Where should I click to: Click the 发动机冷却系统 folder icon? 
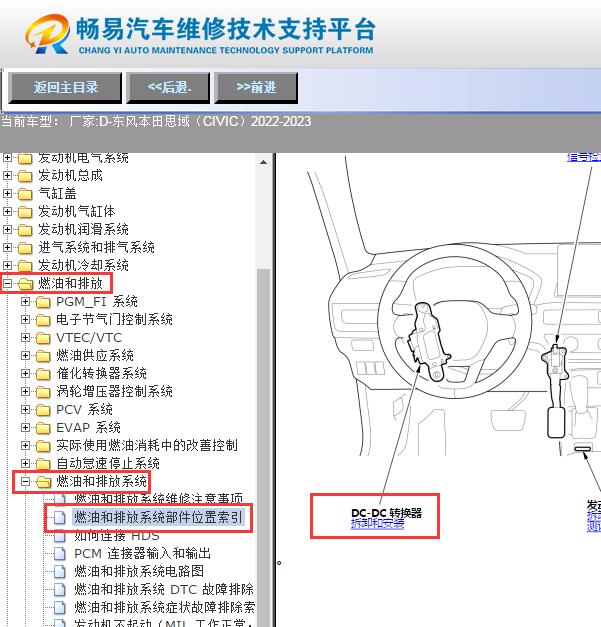point(25,266)
